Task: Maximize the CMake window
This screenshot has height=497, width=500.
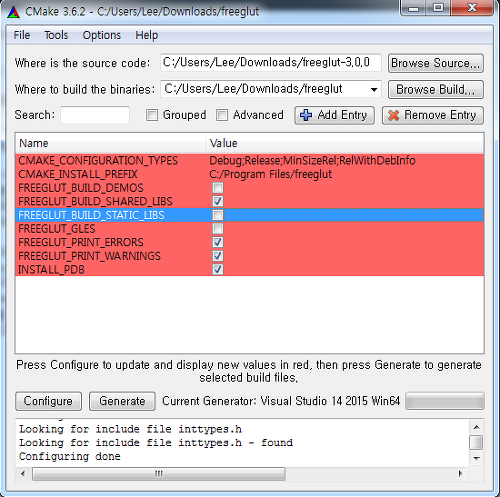Action: click(438, 8)
